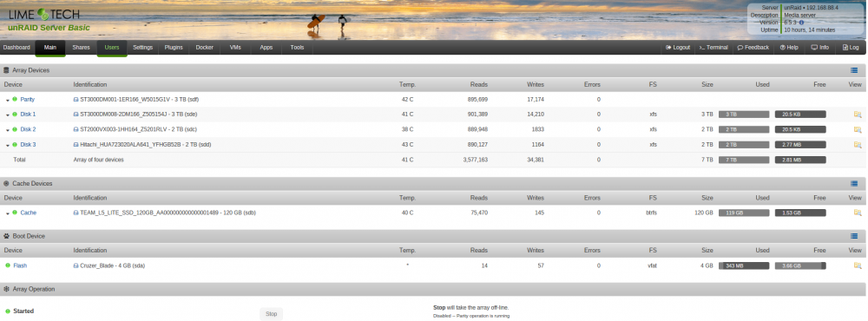The width and height of the screenshot is (868, 321).
Task: Click the Array Devices section icon
Action: (6, 70)
